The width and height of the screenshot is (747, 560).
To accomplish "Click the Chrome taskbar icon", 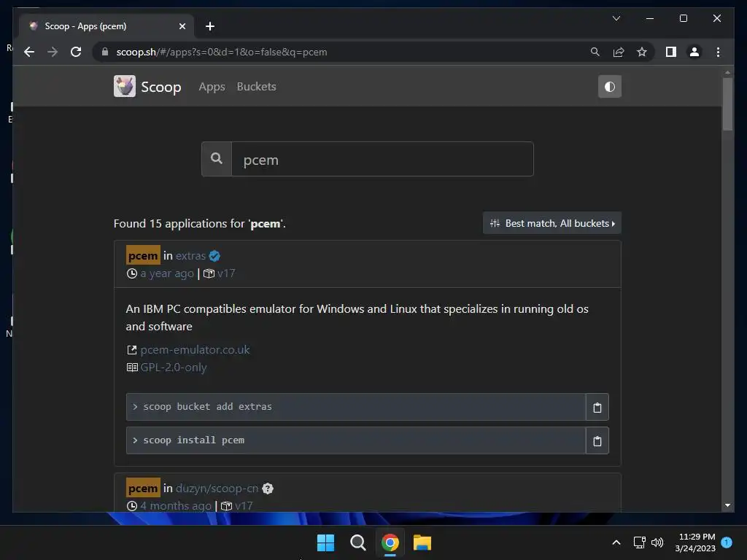I will 390,542.
